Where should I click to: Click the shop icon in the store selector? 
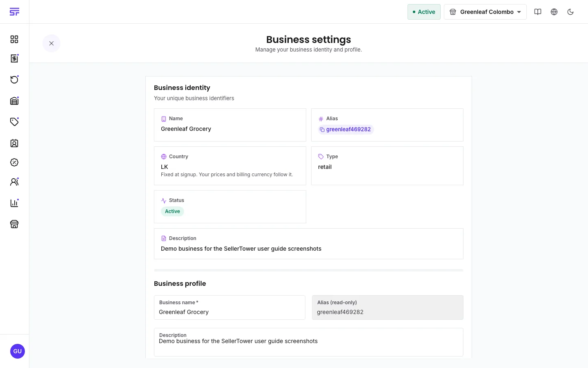453,12
